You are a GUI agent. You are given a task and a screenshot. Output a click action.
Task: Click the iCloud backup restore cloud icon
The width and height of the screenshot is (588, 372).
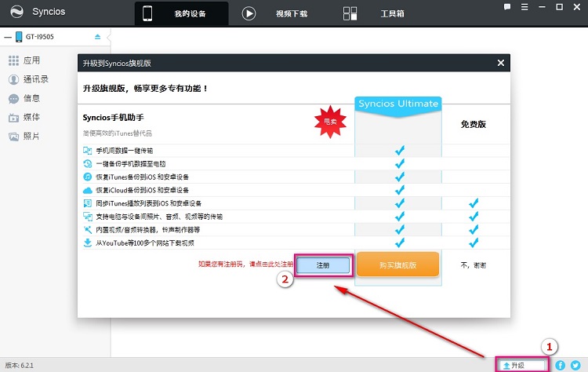click(x=87, y=191)
